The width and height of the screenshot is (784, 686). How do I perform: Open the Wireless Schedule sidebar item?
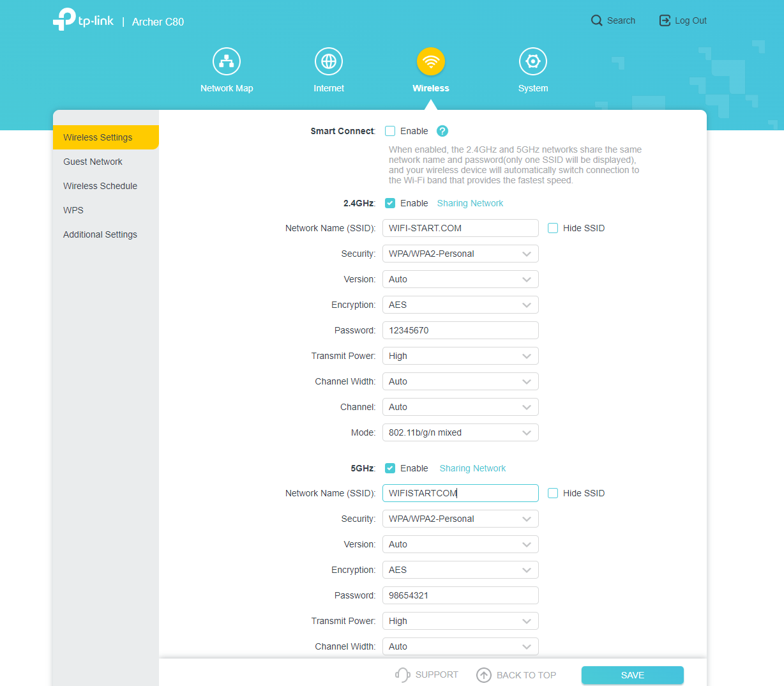tap(100, 186)
